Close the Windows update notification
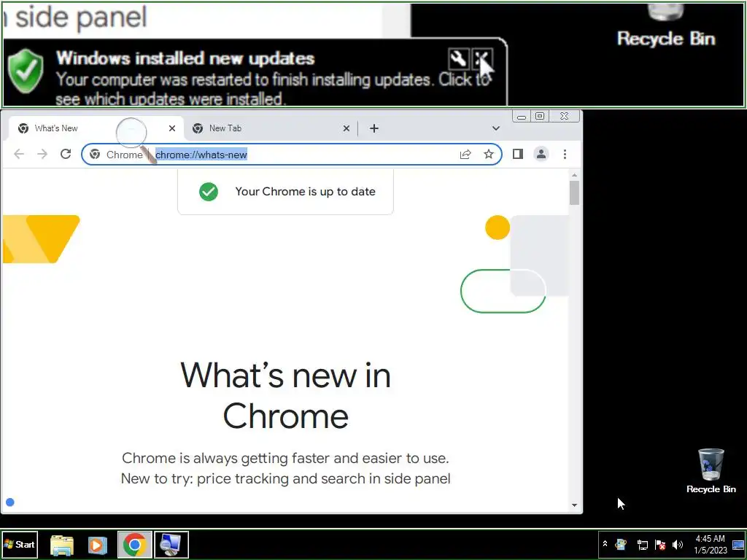747x560 pixels. click(481, 59)
